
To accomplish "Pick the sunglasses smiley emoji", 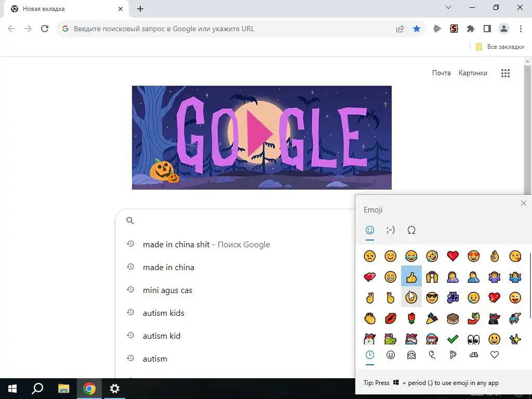I will point(432,298).
